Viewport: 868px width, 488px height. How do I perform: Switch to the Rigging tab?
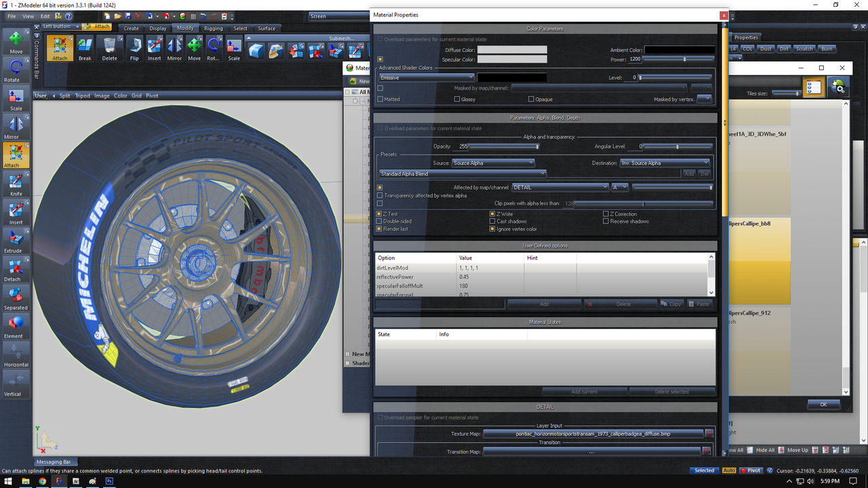click(x=214, y=28)
